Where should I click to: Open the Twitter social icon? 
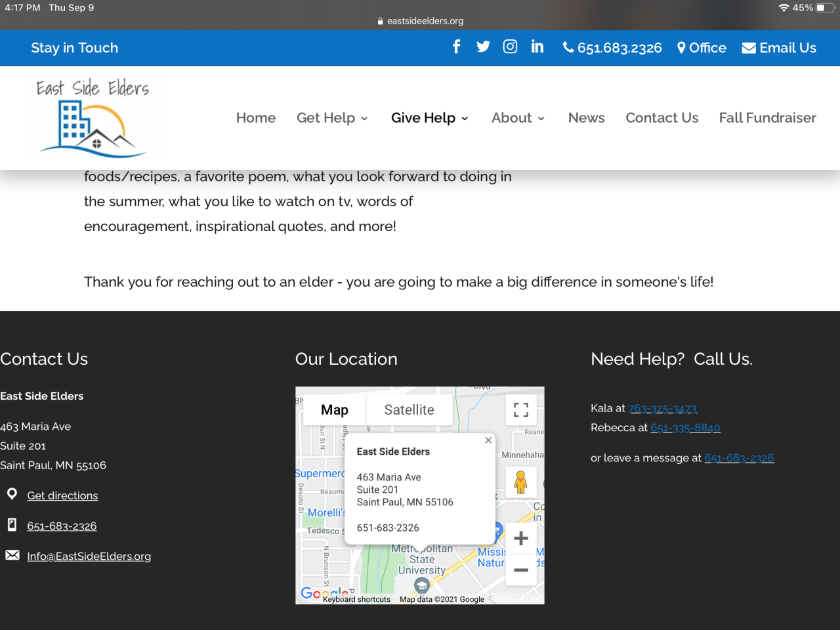(x=483, y=47)
